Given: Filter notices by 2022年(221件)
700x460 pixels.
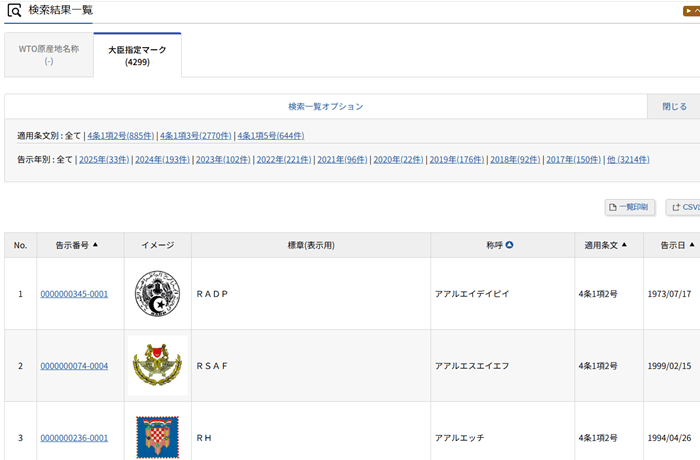Looking at the screenshot, I should (x=284, y=159).
